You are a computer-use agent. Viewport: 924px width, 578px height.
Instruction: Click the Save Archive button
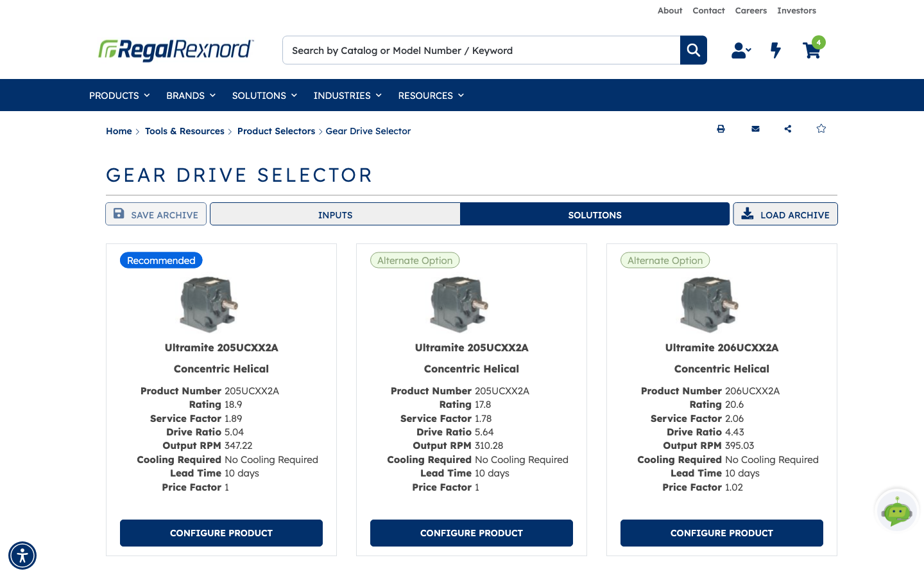click(156, 215)
